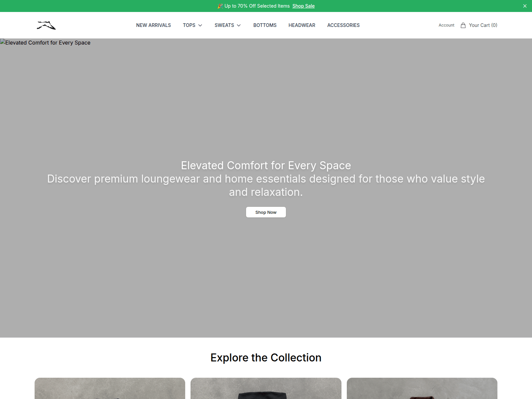Go to the Bottoms category
The image size is (532, 399).
[x=265, y=25]
